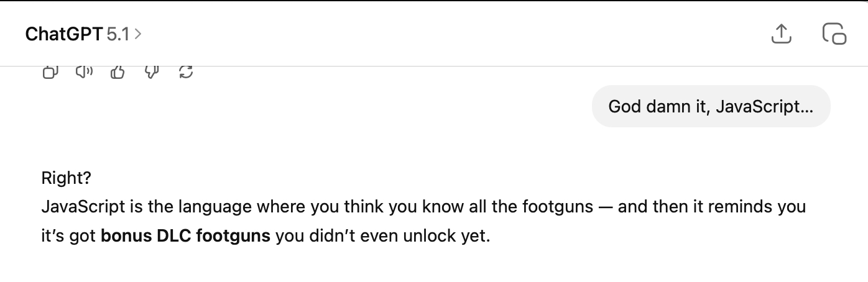The width and height of the screenshot is (868, 282).
Task: Click the read aloud speaker icon
Action: 84,73
